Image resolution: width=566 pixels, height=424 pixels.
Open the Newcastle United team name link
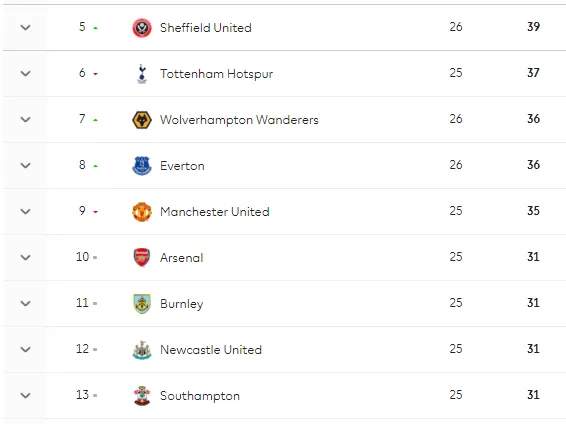tap(211, 350)
